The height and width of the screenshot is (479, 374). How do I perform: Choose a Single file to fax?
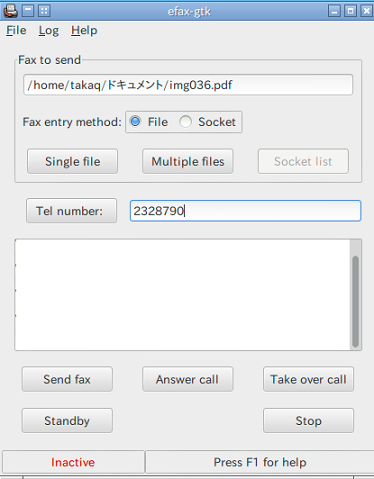72,161
